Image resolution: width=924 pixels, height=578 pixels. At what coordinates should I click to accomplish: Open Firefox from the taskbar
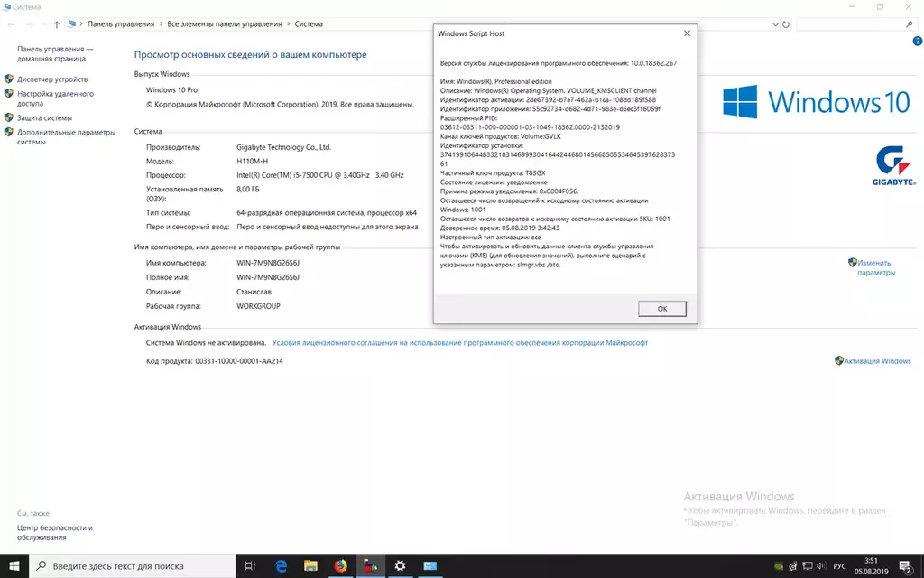point(340,566)
